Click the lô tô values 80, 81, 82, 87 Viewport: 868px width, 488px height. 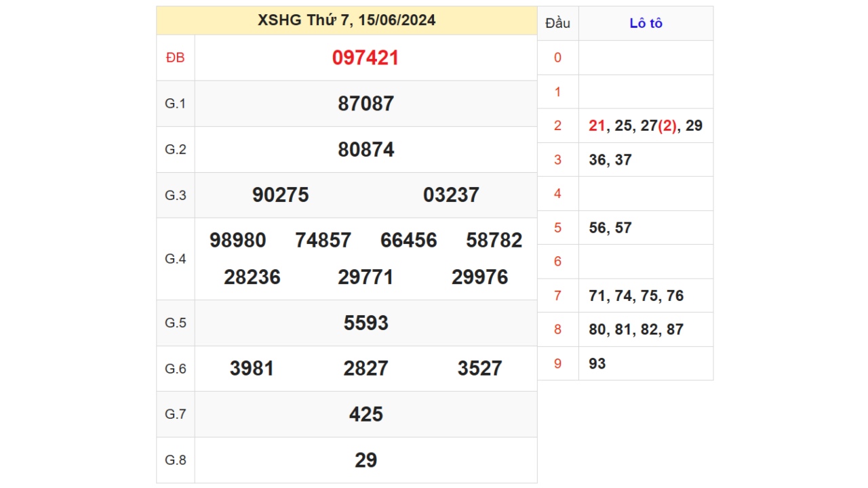(x=636, y=329)
